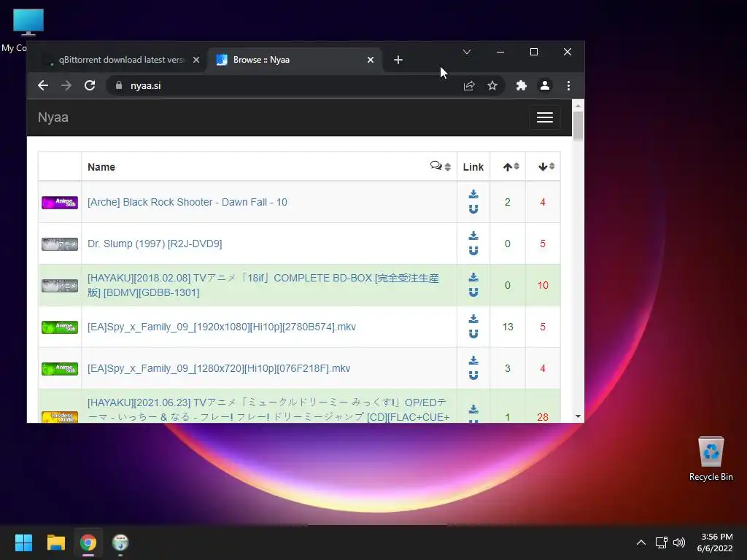Screen dimensions: 747x560
Task: Download torrent for Spy_x_Family 1920x1080 row
Action: click(x=473, y=319)
